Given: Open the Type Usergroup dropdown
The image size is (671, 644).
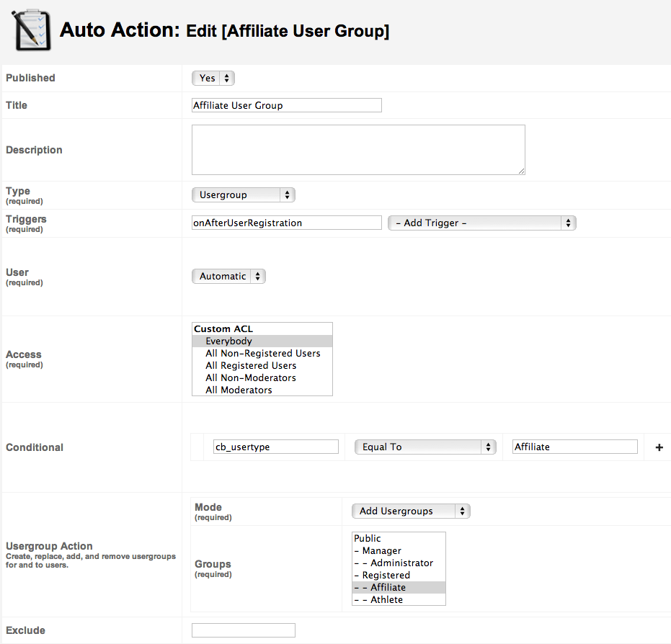Looking at the screenshot, I should pos(244,195).
